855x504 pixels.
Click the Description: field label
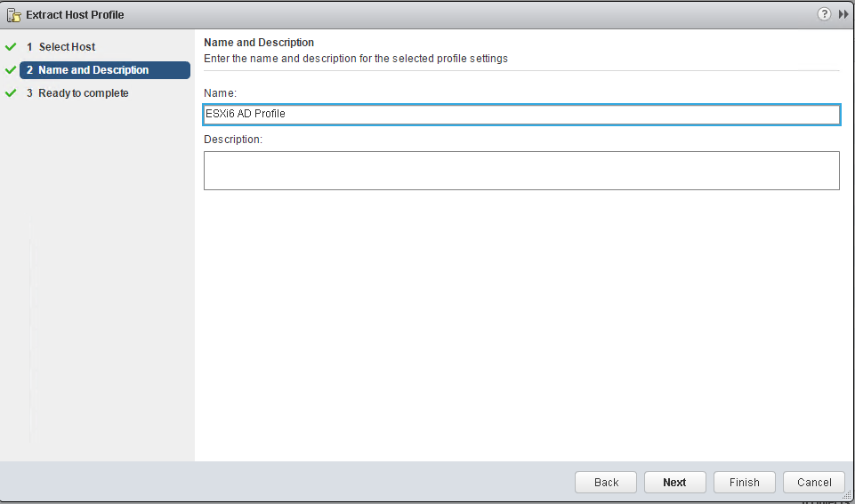pos(233,140)
